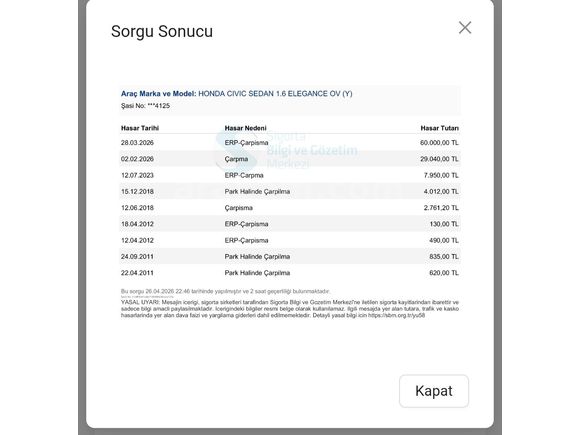Click the 18.04.2012 ERP-Çarpışma row
The image size is (580, 435).
(x=290, y=224)
